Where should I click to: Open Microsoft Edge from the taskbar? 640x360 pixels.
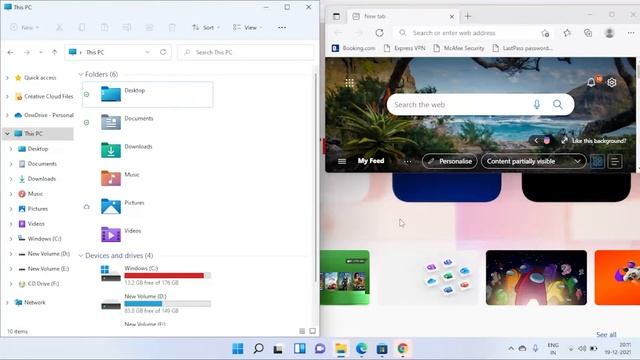[x=361, y=349]
